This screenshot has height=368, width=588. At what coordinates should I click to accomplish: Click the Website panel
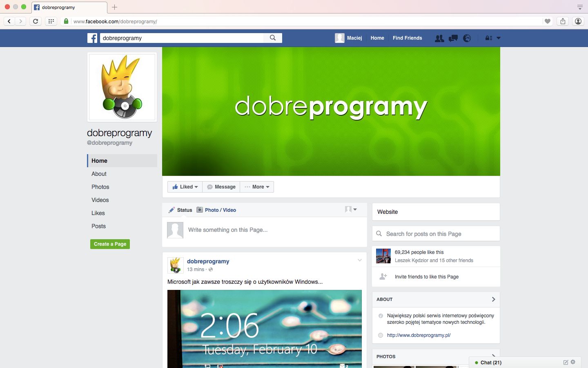(x=436, y=212)
